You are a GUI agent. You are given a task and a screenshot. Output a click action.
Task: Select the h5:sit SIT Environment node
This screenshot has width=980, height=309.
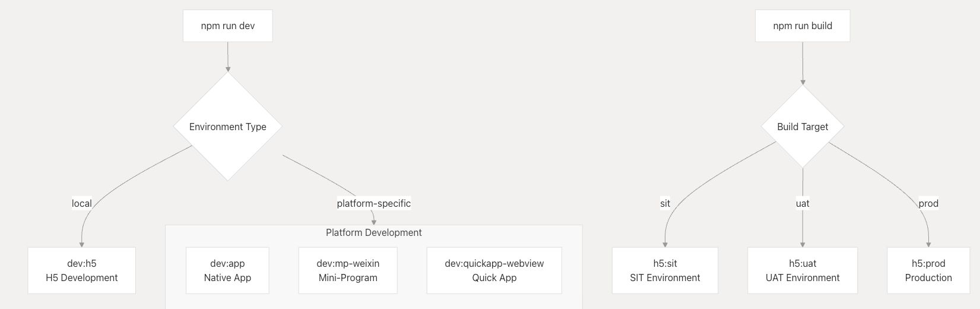pos(665,270)
